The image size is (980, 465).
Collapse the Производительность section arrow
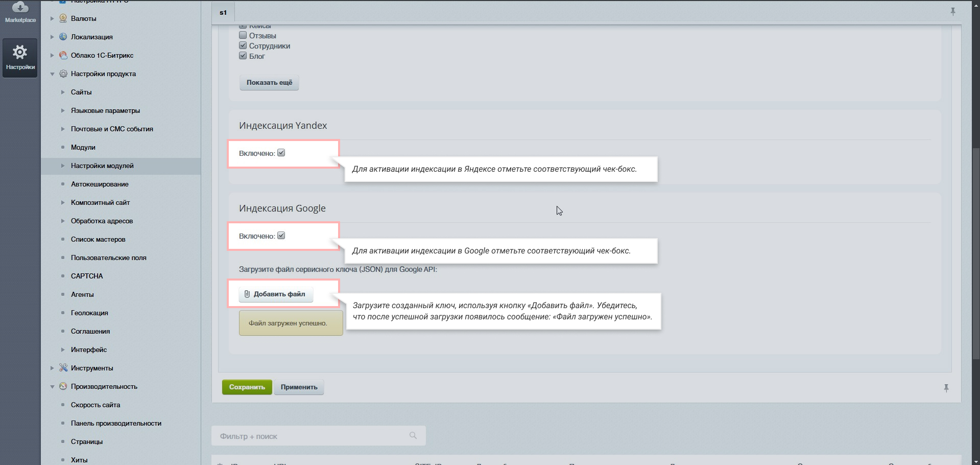tap(52, 387)
